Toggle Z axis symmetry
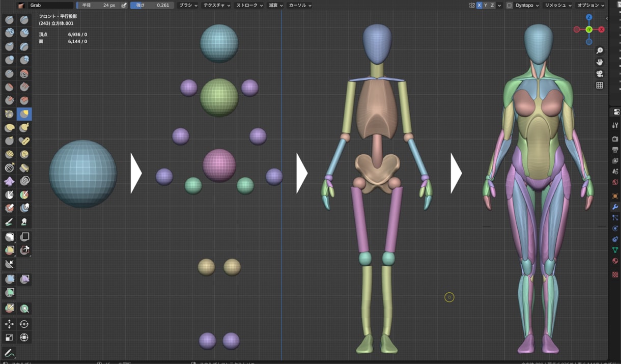Image resolution: width=621 pixels, height=364 pixels. (492, 5)
